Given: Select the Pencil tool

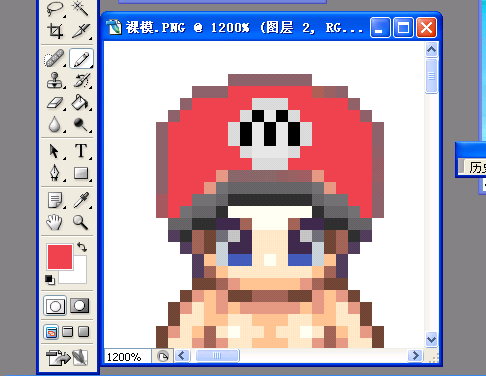Looking at the screenshot, I should pos(81,58).
